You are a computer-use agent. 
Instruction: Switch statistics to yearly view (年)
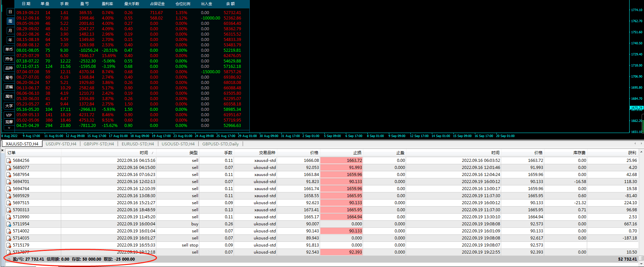[10, 40]
